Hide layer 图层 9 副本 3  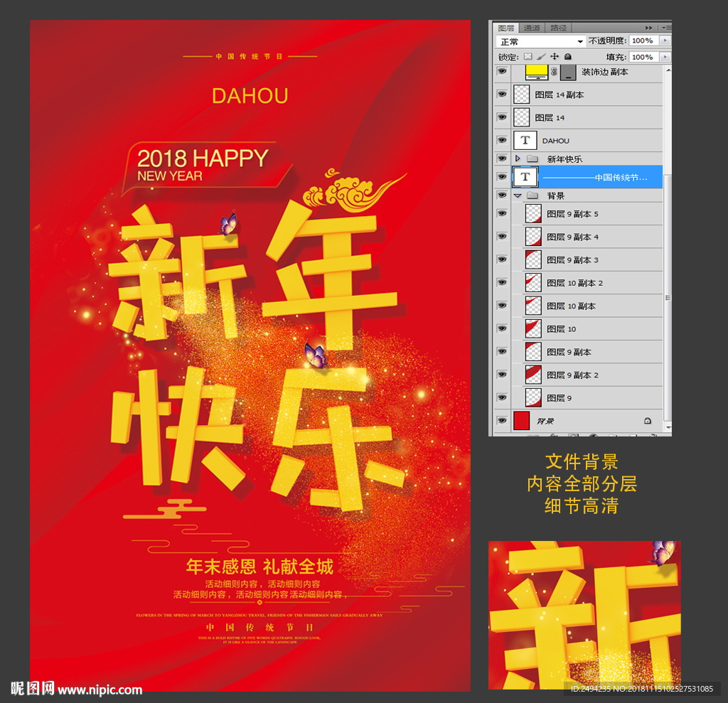[x=502, y=259]
